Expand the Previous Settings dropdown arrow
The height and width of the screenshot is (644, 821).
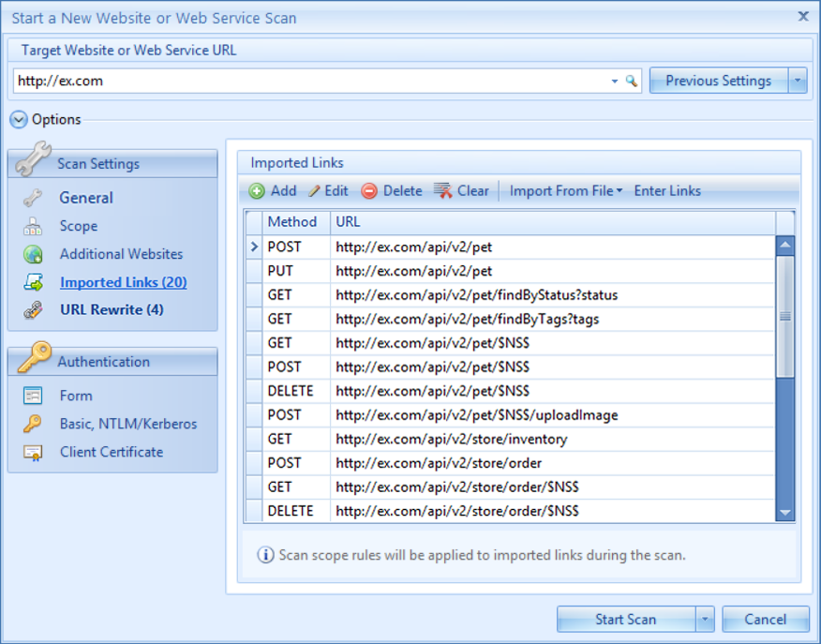pos(798,81)
